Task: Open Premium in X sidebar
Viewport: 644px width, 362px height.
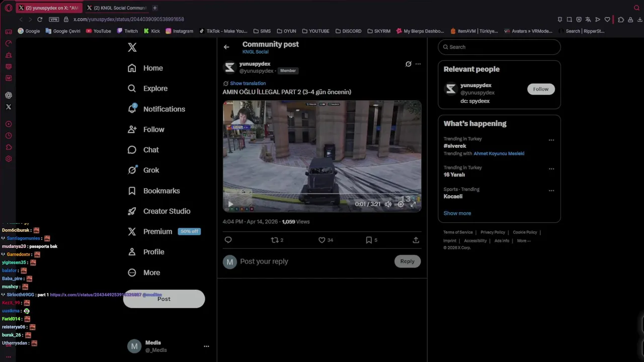Action: point(164,232)
